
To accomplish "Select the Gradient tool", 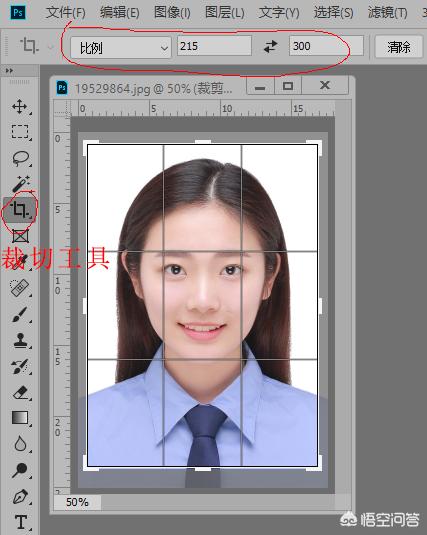I will [x=20, y=418].
